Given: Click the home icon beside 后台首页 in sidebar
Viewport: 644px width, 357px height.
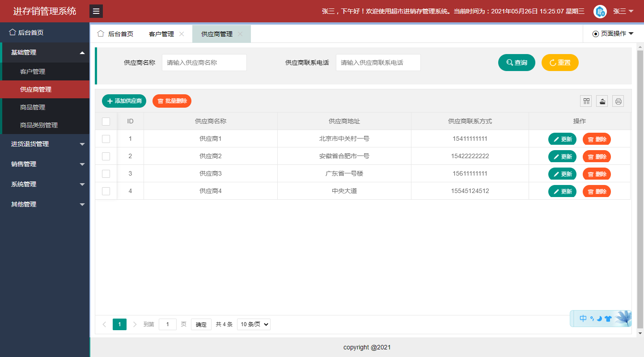Looking at the screenshot, I should pos(13,32).
